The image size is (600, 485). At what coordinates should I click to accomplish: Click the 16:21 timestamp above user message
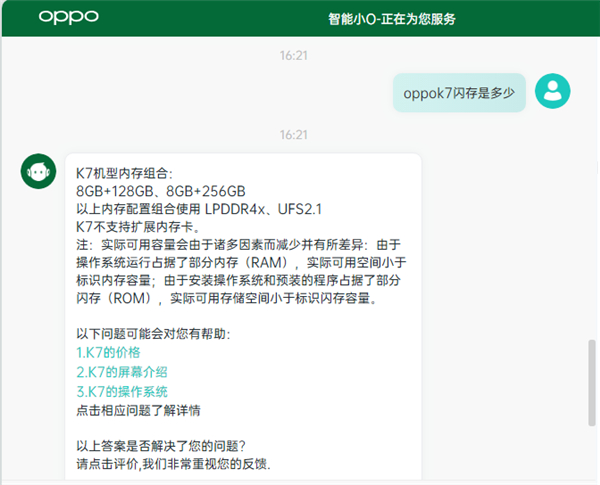coord(293,56)
